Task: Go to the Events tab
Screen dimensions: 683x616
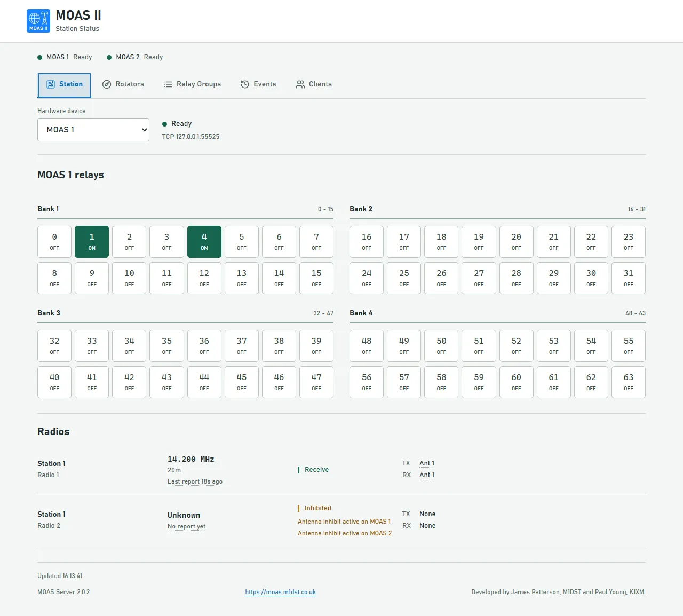Action: click(258, 84)
